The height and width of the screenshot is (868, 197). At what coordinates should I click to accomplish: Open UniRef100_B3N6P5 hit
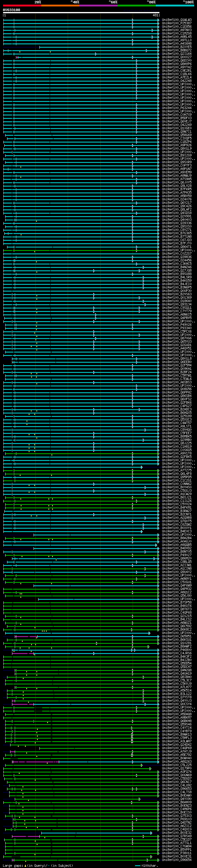point(176,288)
